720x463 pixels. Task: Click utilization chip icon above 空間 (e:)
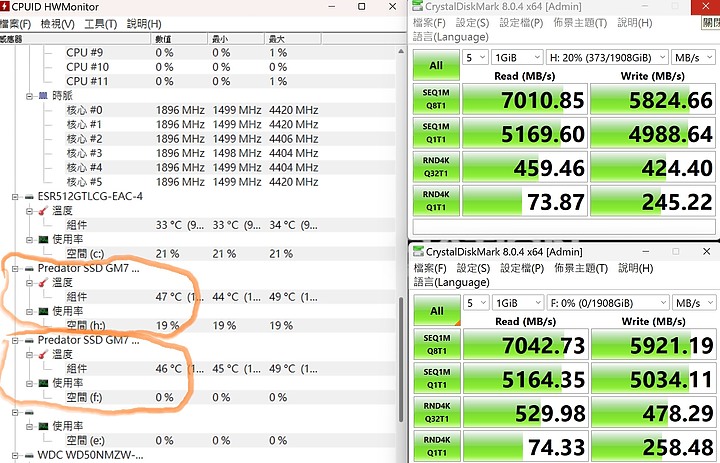tap(43, 426)
